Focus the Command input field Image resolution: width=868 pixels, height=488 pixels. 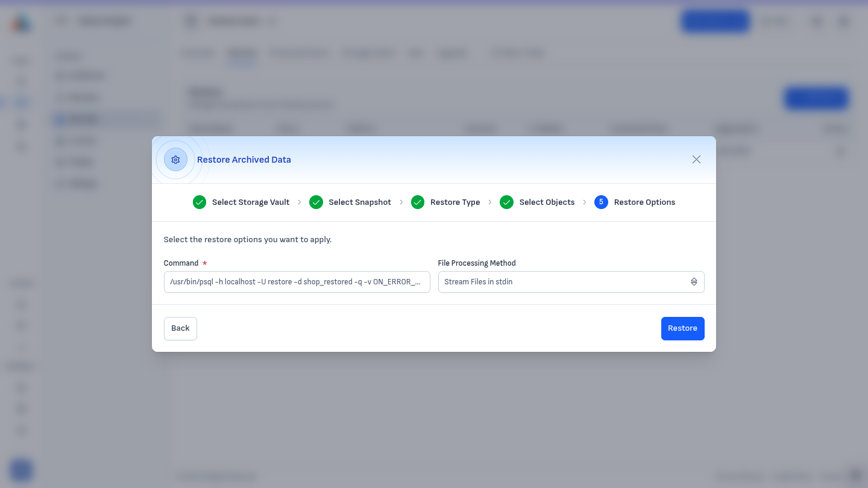pyautogui.click(x=297, y=282)
